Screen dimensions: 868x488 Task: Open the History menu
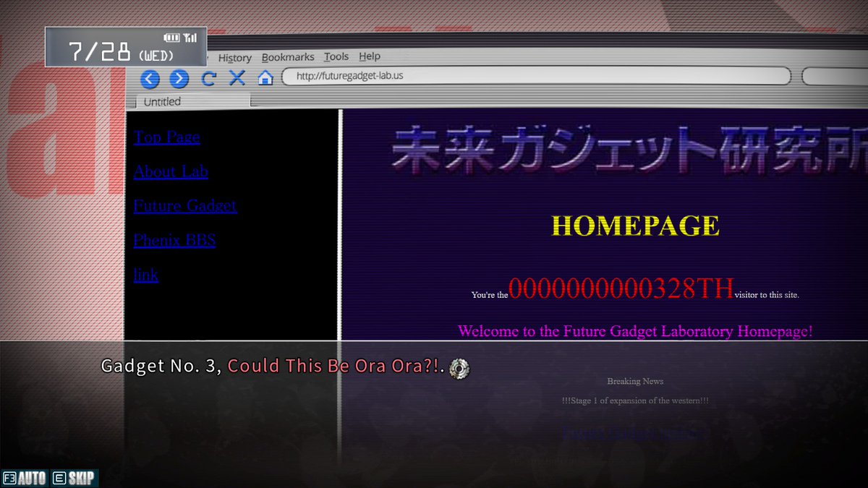(x=234, y=58)
